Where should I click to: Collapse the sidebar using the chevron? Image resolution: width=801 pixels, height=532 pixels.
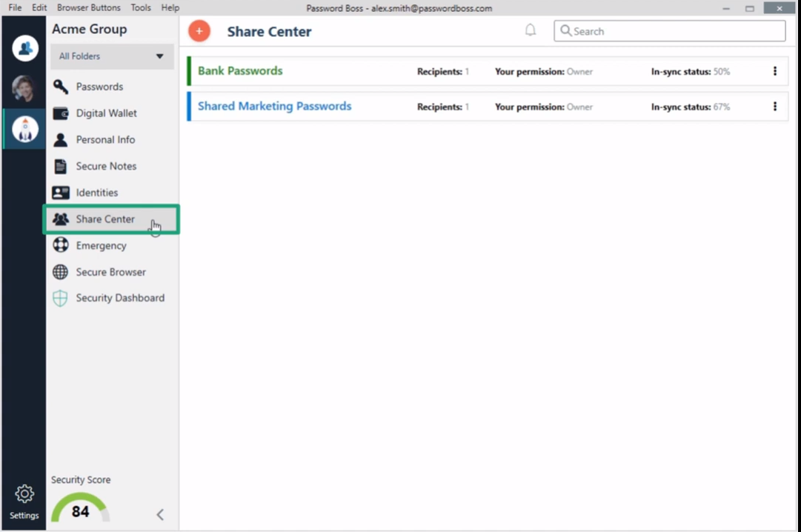159,514
